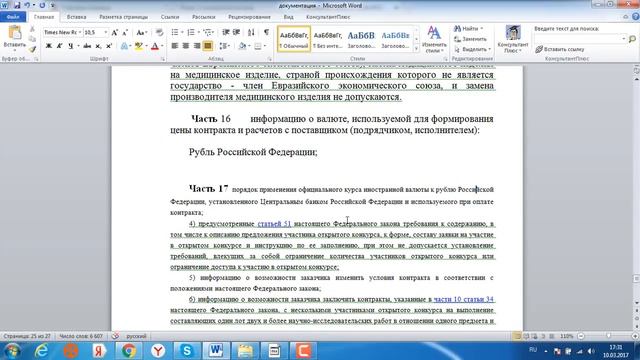Click the Cut scissors icon
Viewport: 640px width, 360px height.
pos(32,29)
